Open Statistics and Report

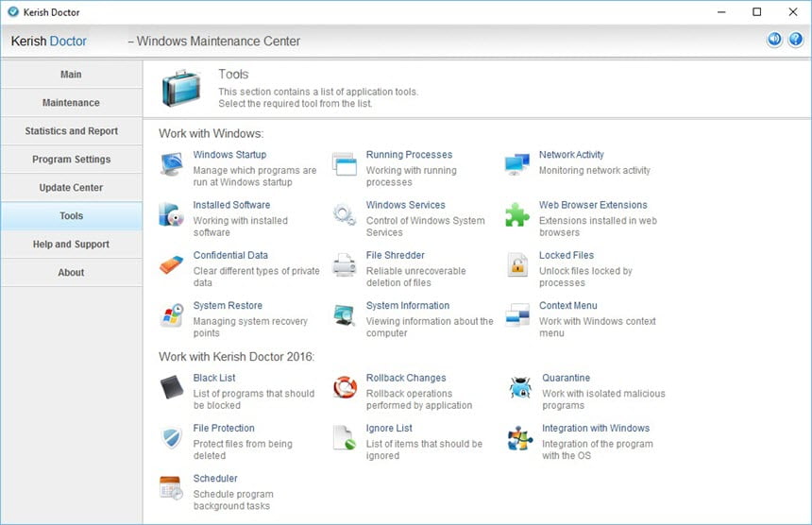(x=72, y=131)
